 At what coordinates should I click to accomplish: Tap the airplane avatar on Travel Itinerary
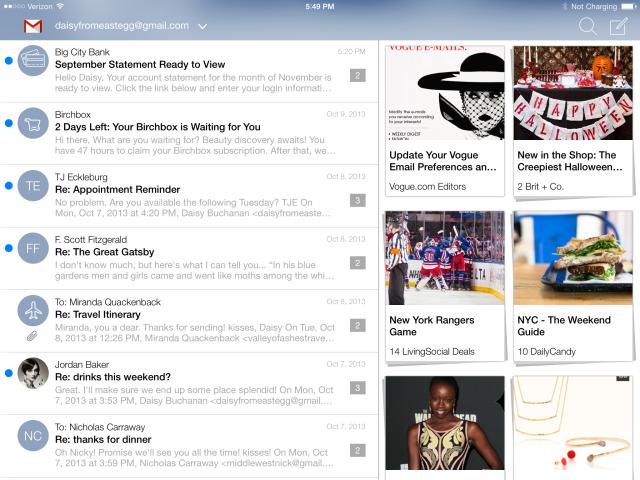[33, 311]
